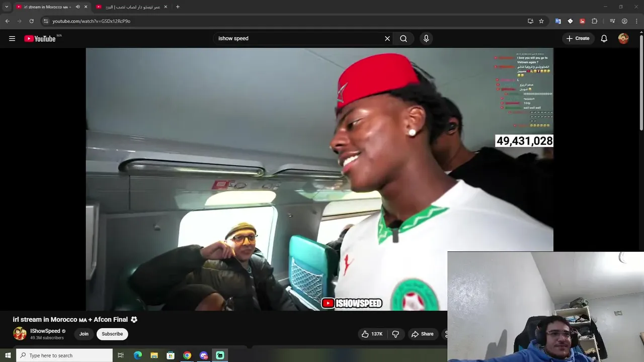Mute the tab using its speaker icon
The width and height of the screenshot is (644, 362).
point(77,7)
